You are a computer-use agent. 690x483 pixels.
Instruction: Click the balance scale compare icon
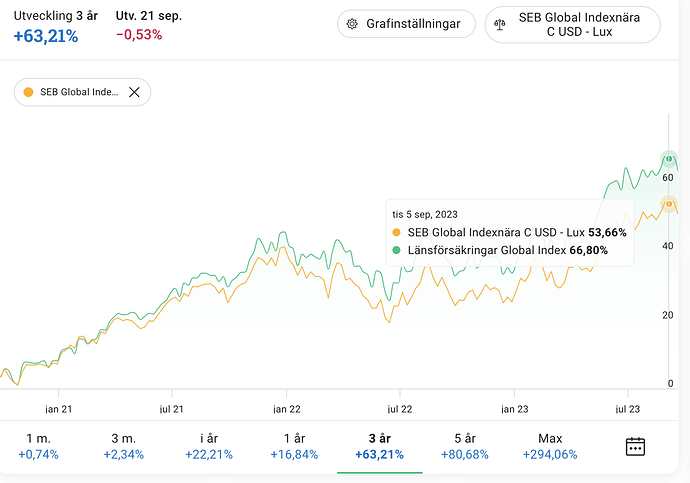coord(501,24)
